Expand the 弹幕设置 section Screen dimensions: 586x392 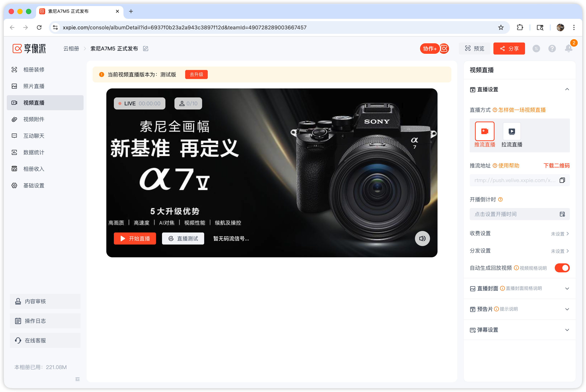pyautogui.click(x=567, y=330)
